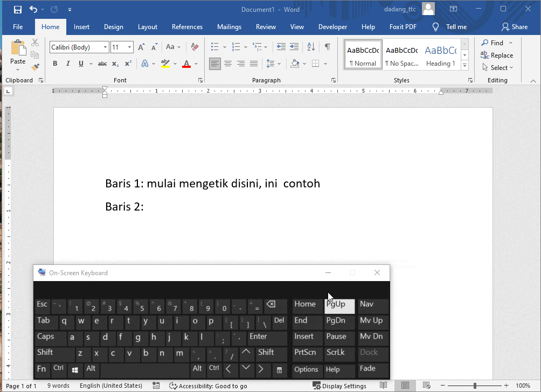This screenshot has width=541, height=392.
Task: Click the Sort icon in Paragraph group
Action: tap(311, 47)
